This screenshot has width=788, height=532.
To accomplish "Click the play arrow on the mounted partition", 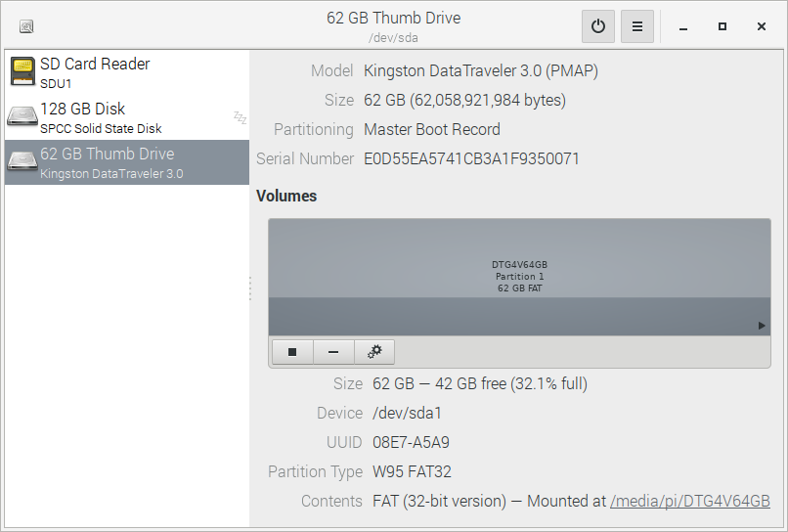I will 762,326.
